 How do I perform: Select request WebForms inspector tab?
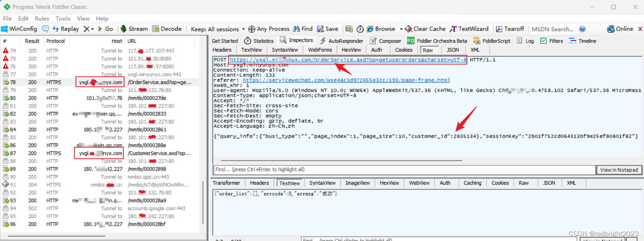(320, 50)
